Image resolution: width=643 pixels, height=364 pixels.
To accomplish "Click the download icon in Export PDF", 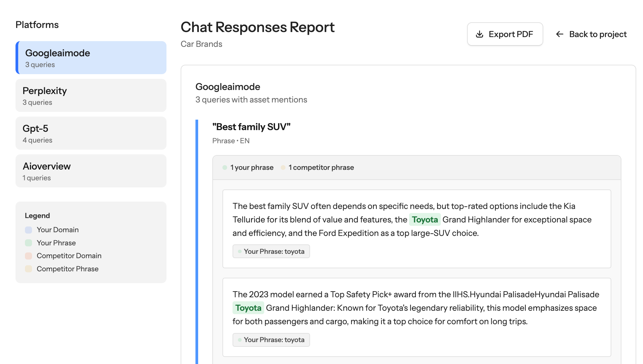I will 479,34.
